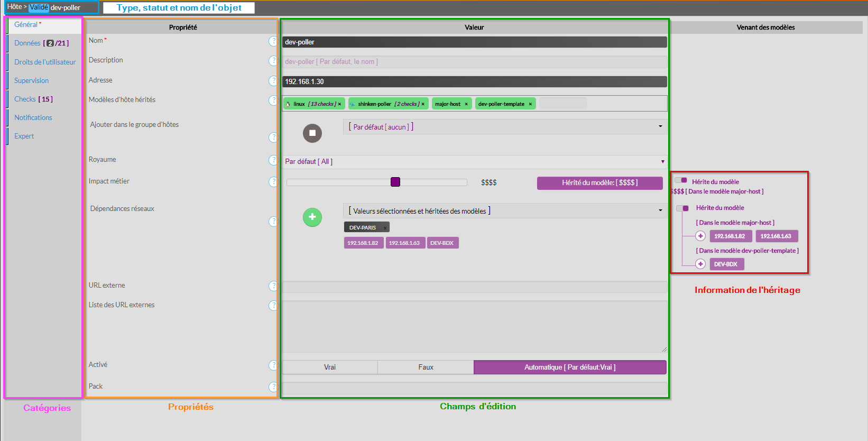Select Automatique for the Activé setting
This screenshot has height=441, width=868.
point(570,368)
